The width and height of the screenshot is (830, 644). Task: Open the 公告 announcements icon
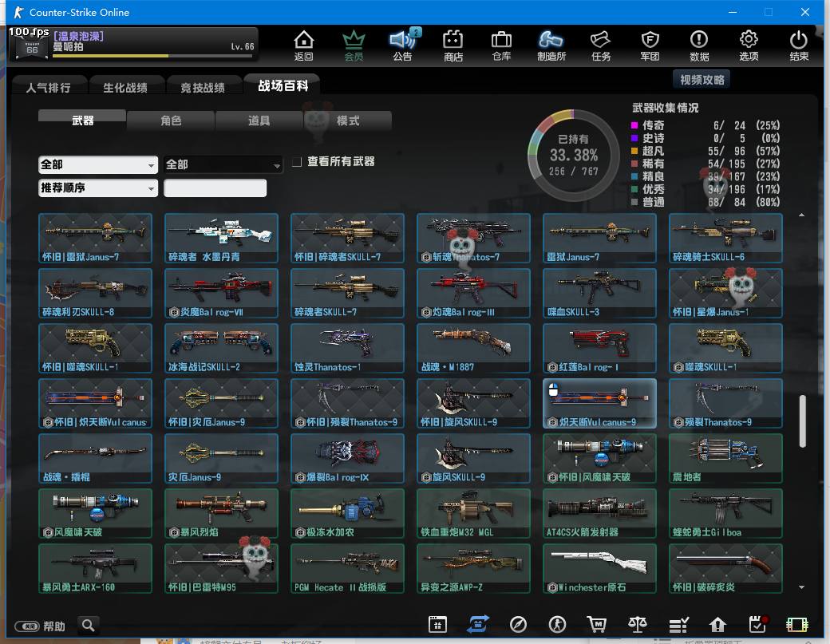click(x=403, y=45)
